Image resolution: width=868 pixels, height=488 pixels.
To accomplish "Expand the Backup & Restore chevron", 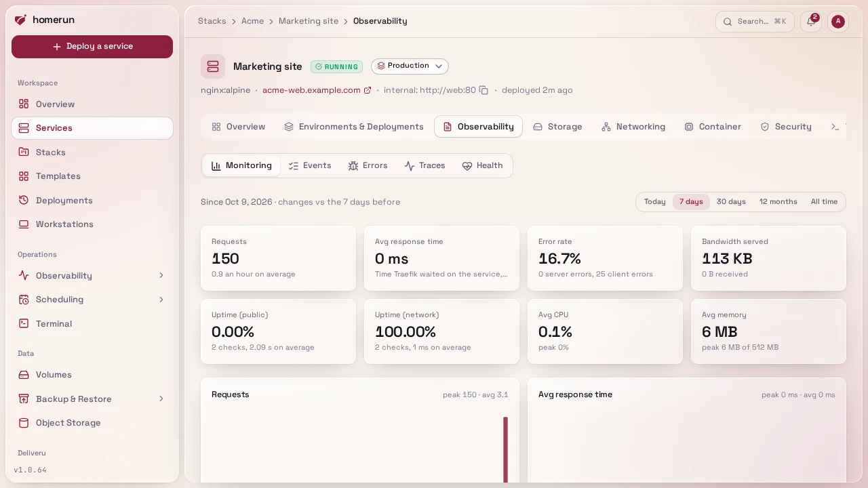I will (x=161, y=399).
